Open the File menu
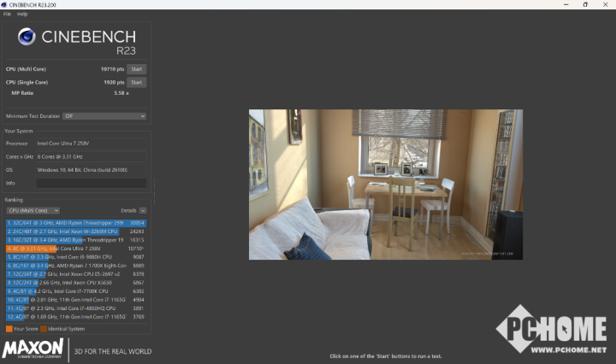The image size is (616, 364). [x=7, y=15]
